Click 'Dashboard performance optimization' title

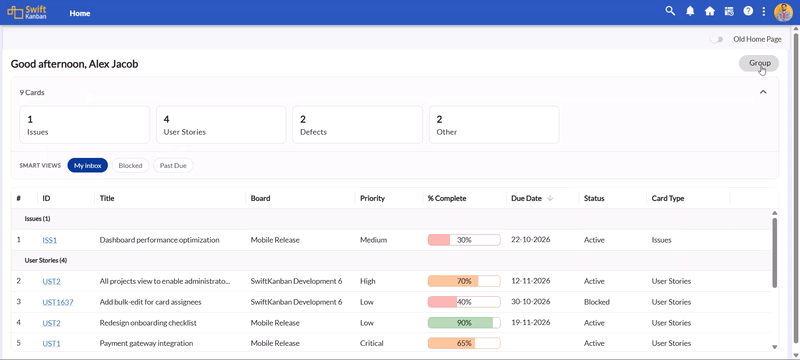(x=159, y=240)
